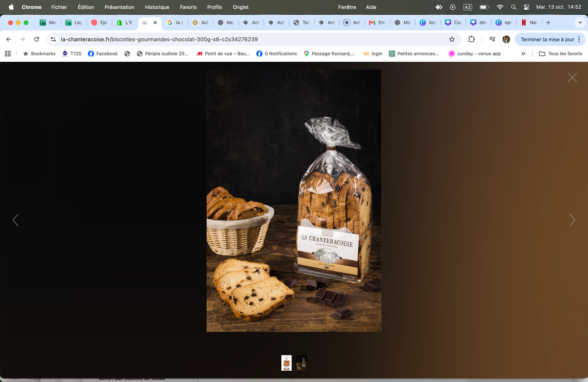Switch to the din tab
Viewport: 588px width, 382px height.
point(479,23)
